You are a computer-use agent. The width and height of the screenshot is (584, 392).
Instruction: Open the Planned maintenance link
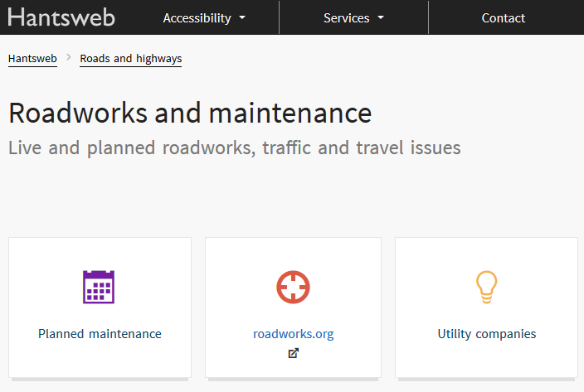[100, 334]
